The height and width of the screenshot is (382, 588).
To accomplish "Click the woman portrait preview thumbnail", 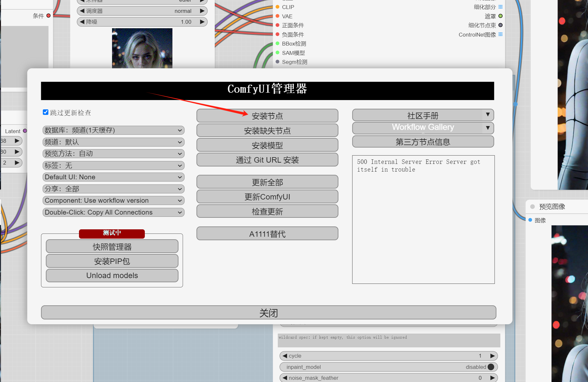I will [x=142, y=48].
